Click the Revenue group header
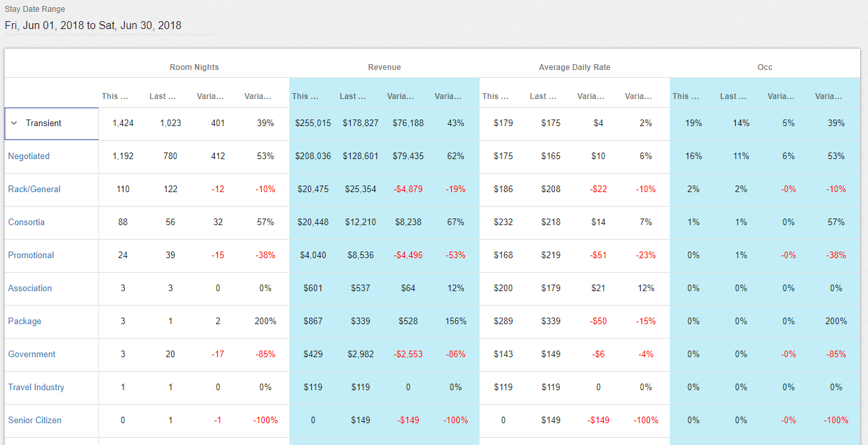The width and height of the screenshot is (868, 445). [x=384, y=67]
